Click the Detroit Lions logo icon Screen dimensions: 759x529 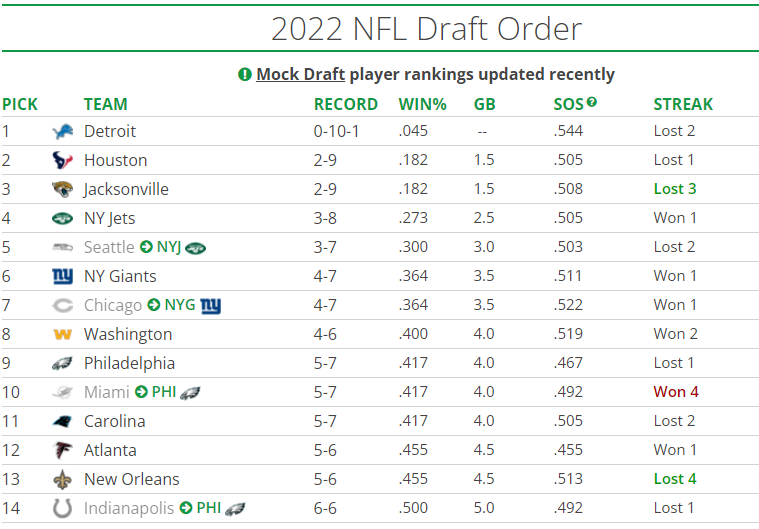tap(63, 132)
